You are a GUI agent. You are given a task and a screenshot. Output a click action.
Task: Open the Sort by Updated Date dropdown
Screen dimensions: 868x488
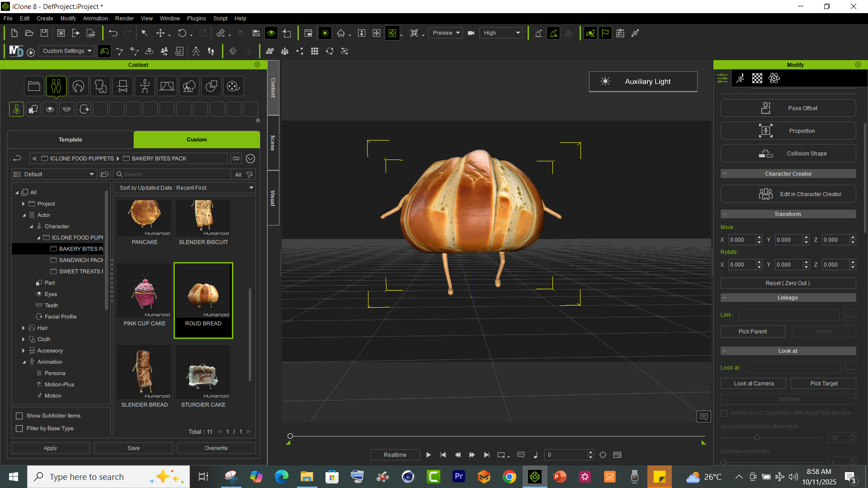click(184, 188)
